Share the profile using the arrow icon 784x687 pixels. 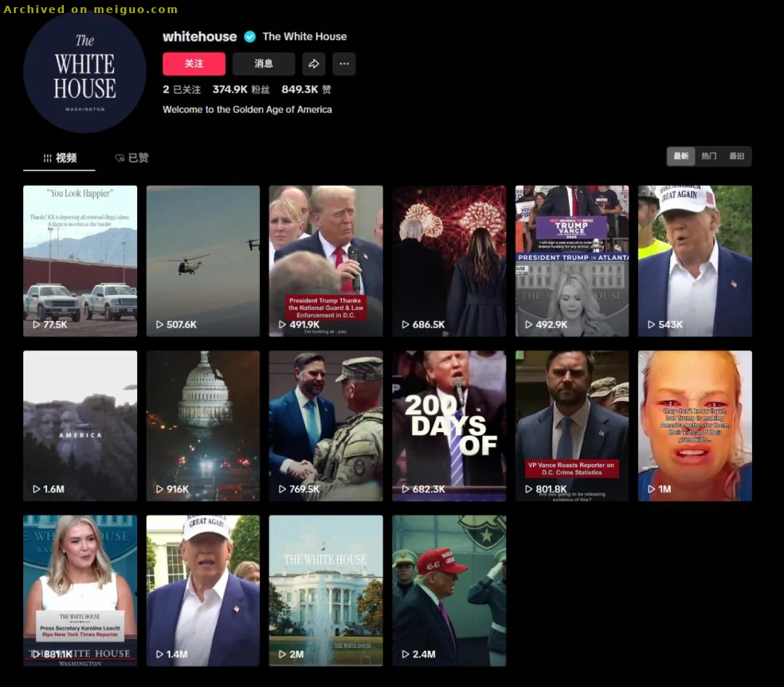click(x=314, y=64)
